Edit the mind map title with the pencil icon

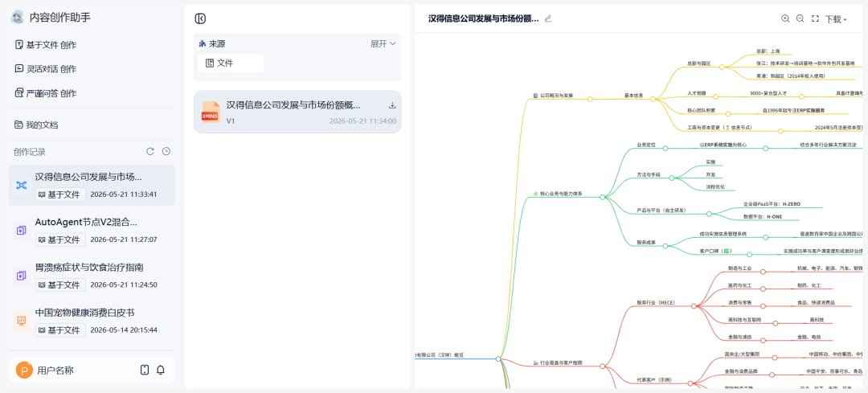548,18
